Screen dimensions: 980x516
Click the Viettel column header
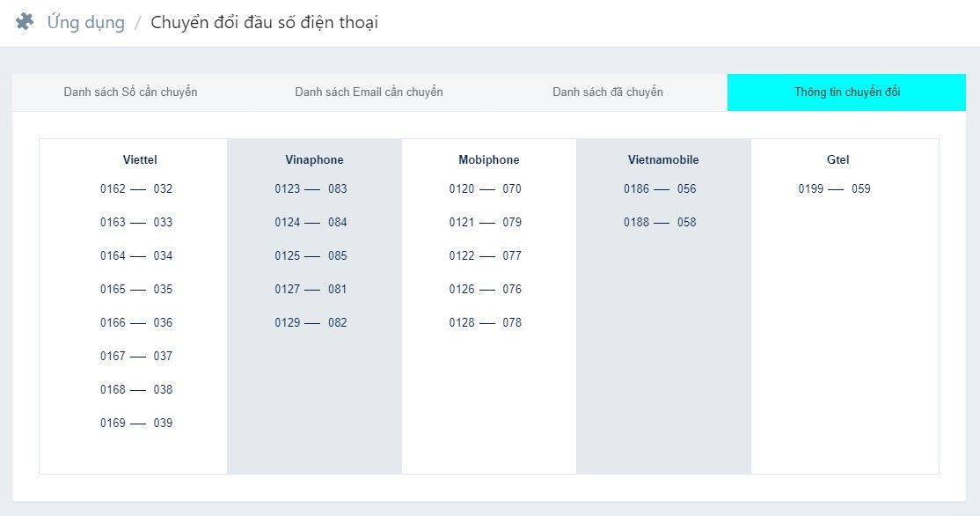click(x=140, y=160)
